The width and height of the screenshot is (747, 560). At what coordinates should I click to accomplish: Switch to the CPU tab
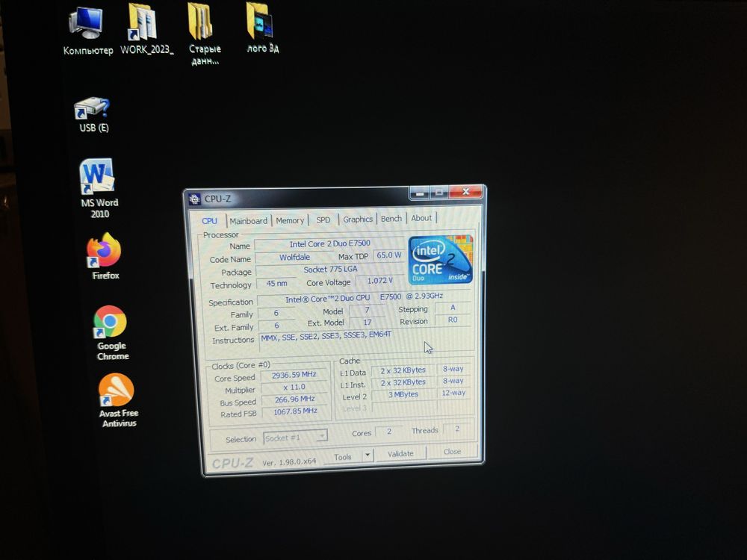click(209, 221)
